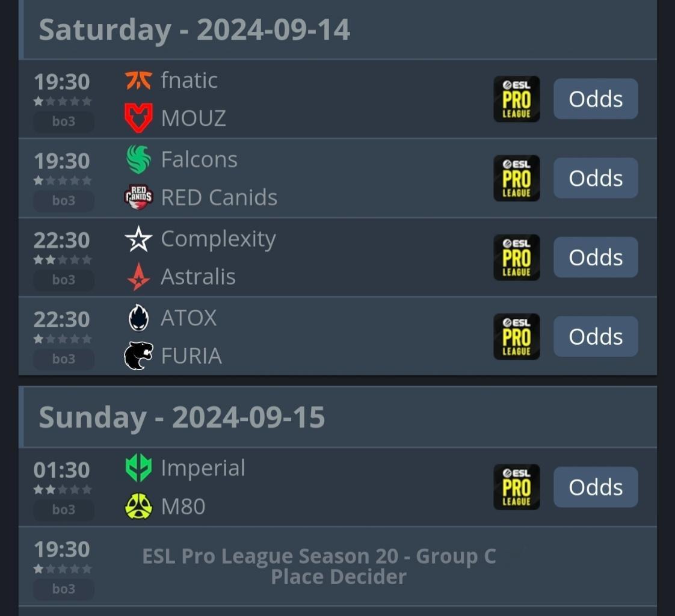Select the Falcons green logo
675x616 pixels.
pyautogui.click(x=138, y=159)
